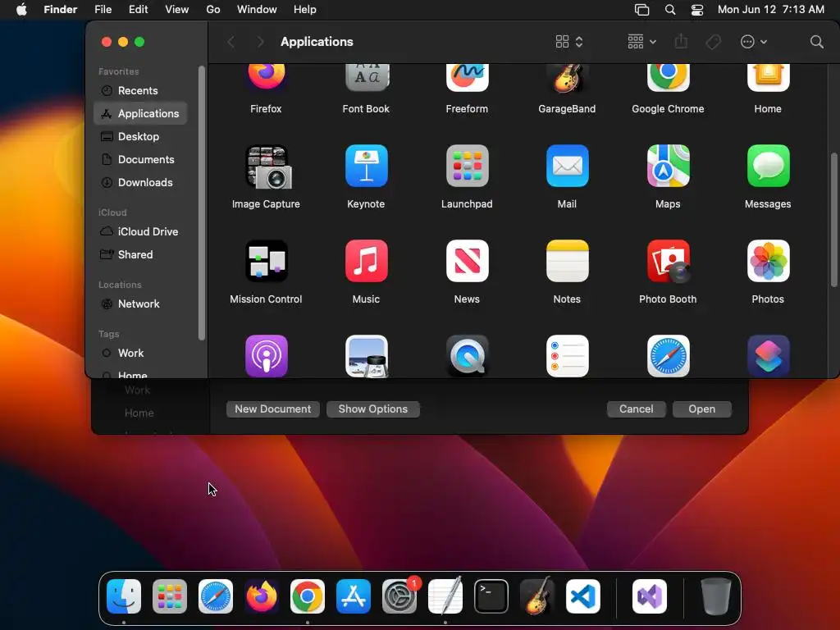This screenshot has height=630, width=840.
Task: Select the Shortcuts app icon in bottom row
Action: click(x=768, y=356)
